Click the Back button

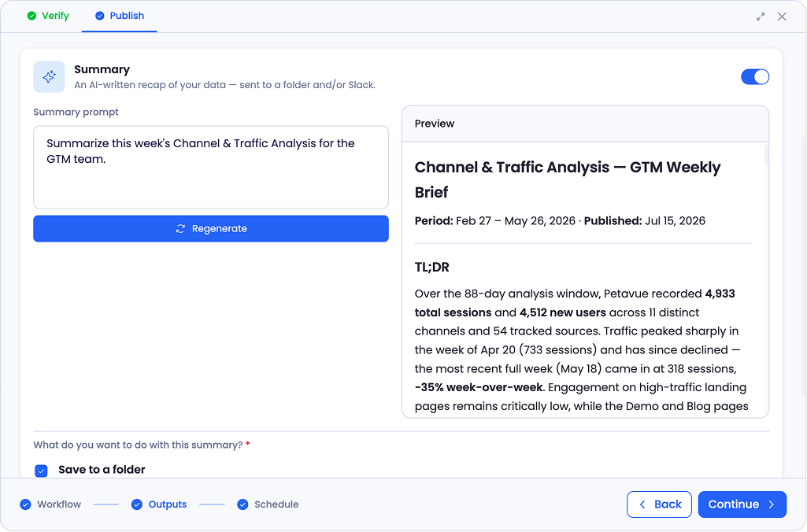coord(659,504)
